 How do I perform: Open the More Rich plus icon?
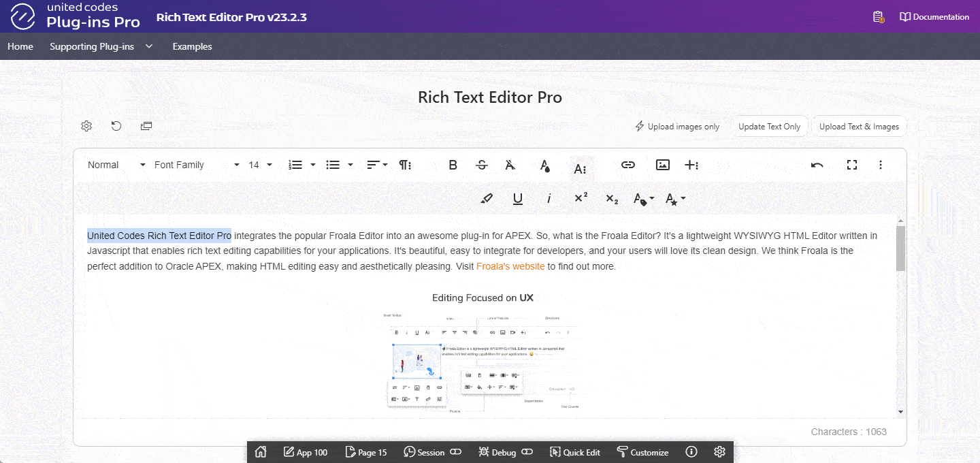[691, 165]
